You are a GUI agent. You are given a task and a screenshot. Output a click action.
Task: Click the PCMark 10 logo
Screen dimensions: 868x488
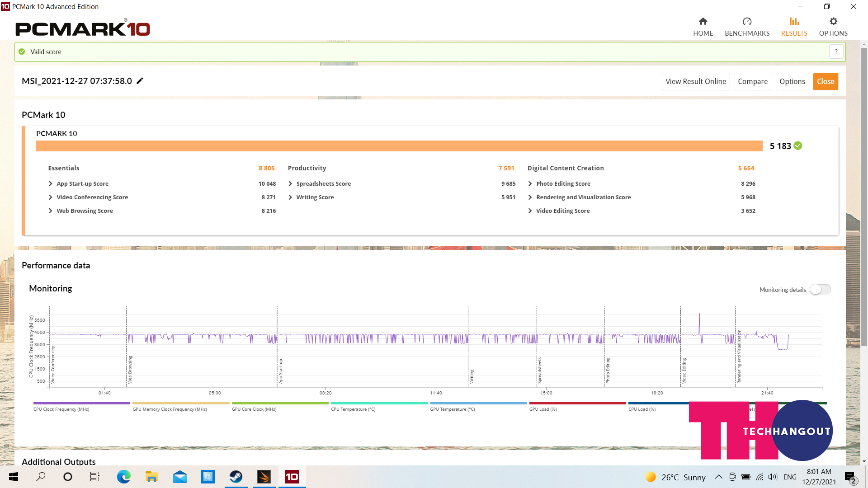(x=83, y=28)
